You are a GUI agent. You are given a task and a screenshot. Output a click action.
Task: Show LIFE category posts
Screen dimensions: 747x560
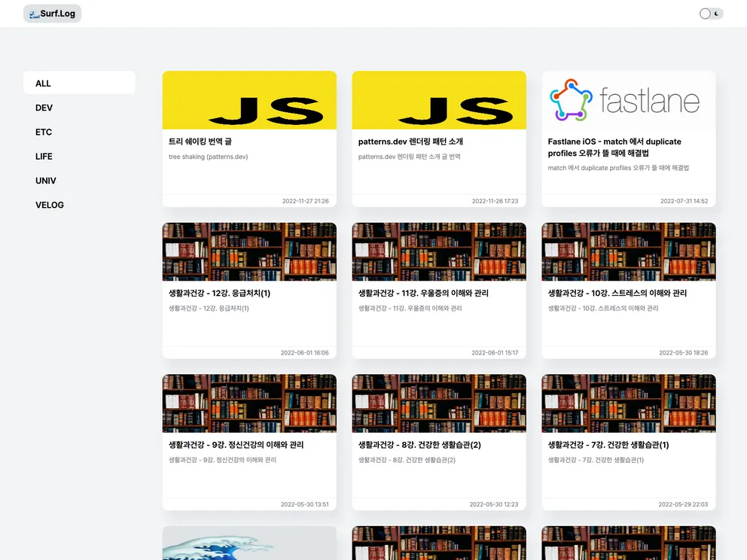click(44, 157)
